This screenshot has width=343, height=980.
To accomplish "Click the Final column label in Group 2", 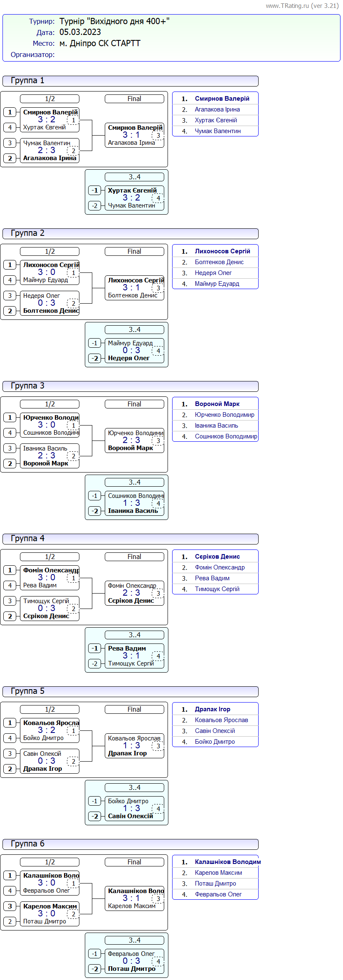I will 134,251.
